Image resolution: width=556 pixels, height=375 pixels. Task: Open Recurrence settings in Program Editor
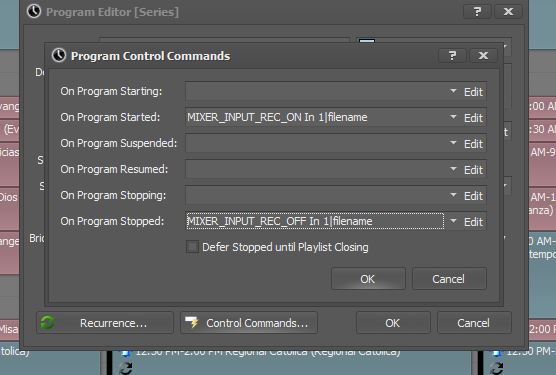click(105, 323)
